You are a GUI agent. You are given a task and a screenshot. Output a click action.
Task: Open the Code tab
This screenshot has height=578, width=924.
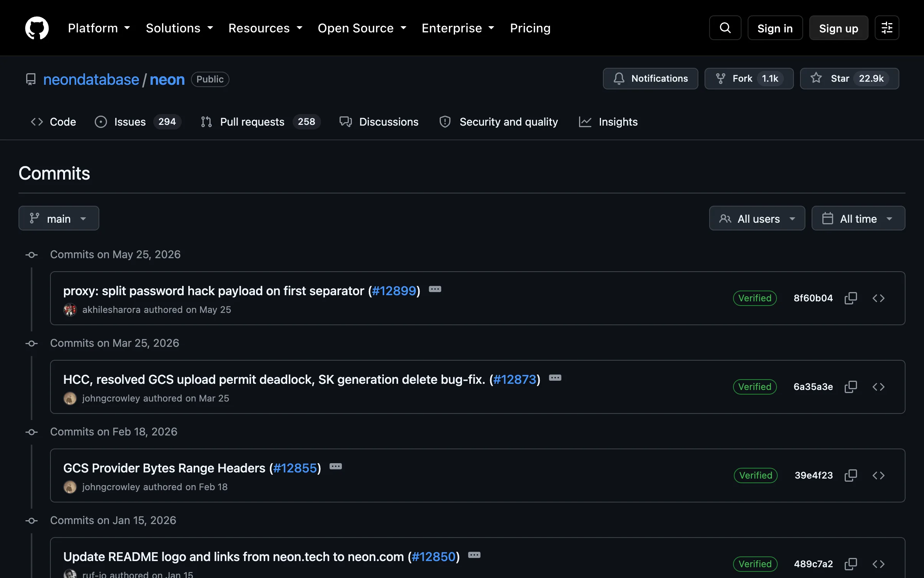[x=54, y=122]
